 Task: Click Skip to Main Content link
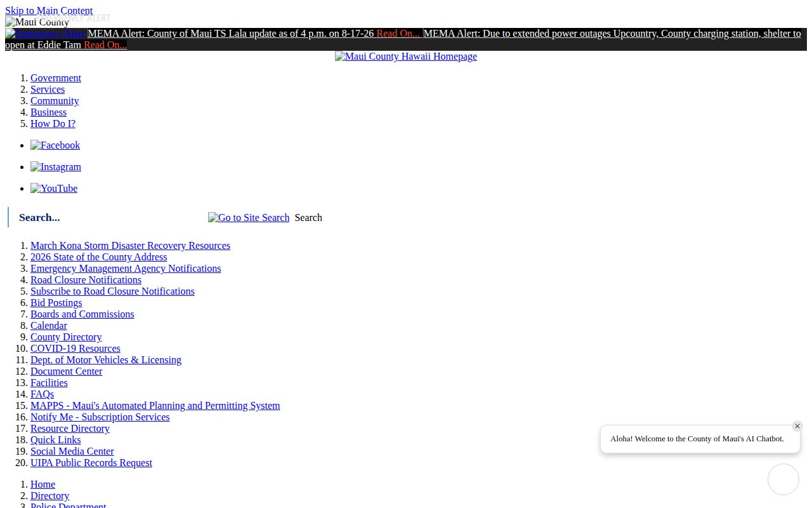click(x=49, y=11)
